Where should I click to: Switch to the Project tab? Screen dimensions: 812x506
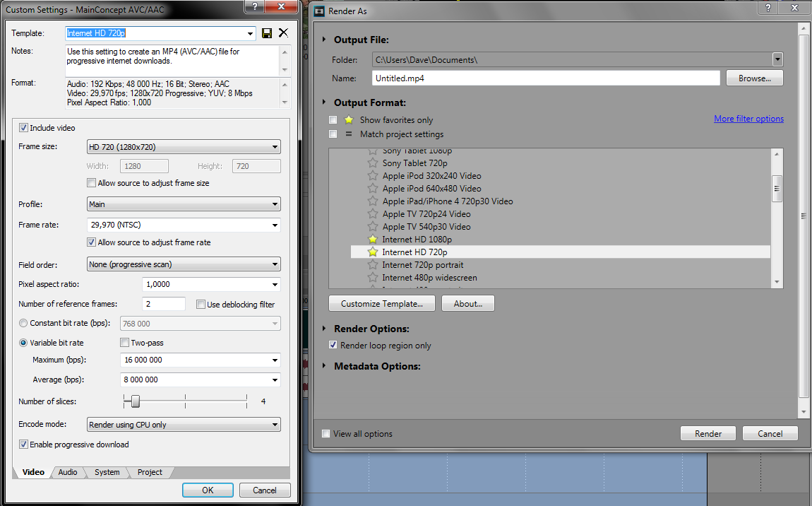[150, 472]
